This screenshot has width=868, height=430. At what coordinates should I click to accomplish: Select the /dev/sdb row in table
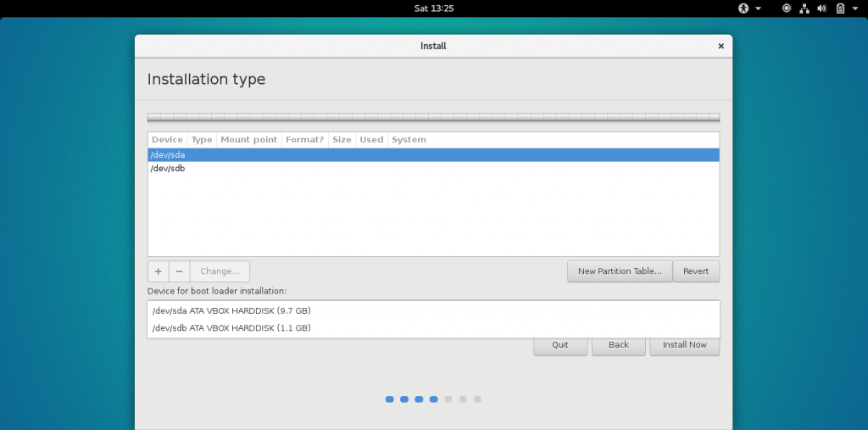(x=433, y=169)
